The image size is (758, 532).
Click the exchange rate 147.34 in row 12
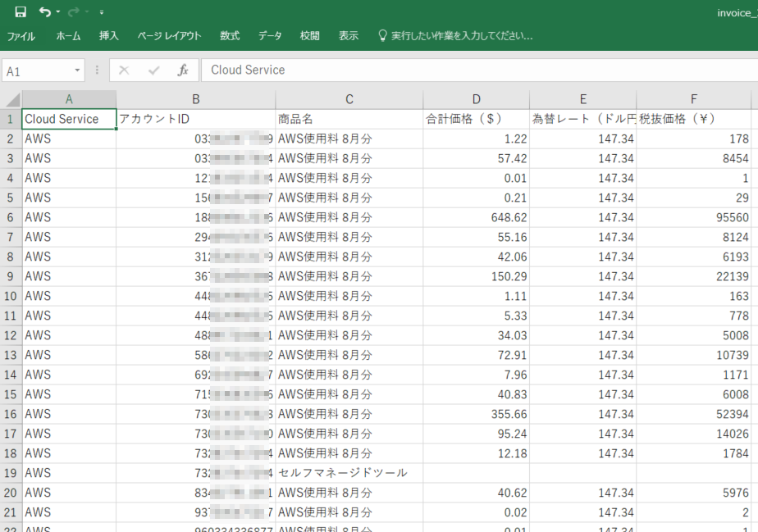click(x=583, y=335)
